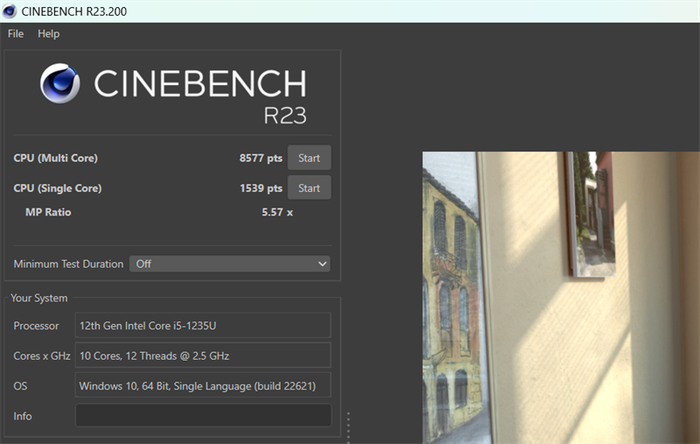The height and width of the screenshot is (444, 700).
Task: Click the Cinebench sphere logo icon
Action: (x=60, y=83)
